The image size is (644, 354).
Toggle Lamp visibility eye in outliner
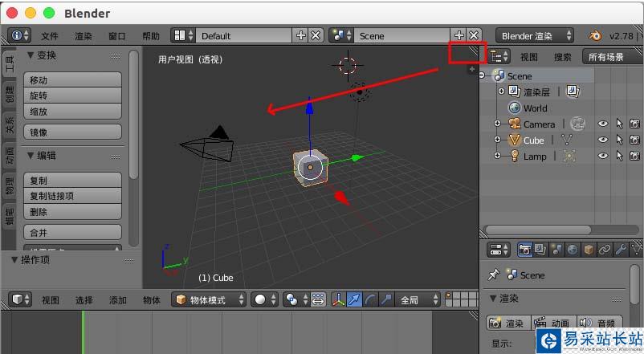pyautogui.click(x=602, y=156)
